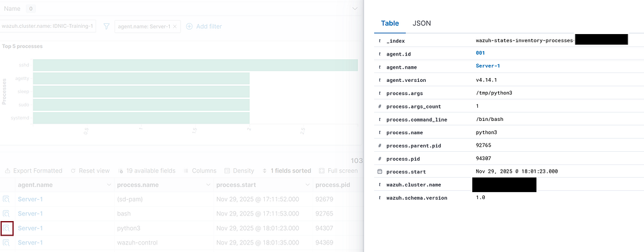Click Nov 29, 2025 @ 18:01:35.000 cell

[257, 243]
